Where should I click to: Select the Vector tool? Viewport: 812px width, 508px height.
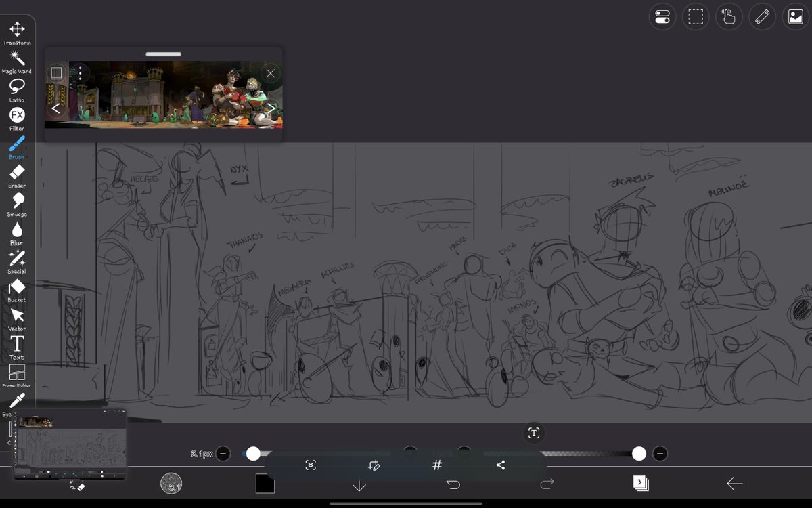pyautogui.click(x=17, y=319)
